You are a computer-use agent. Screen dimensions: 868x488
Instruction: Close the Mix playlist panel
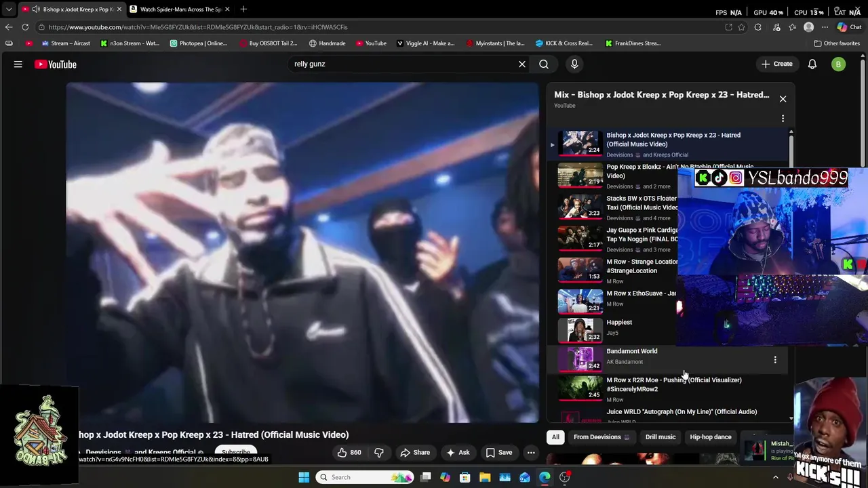pos(783,99)
